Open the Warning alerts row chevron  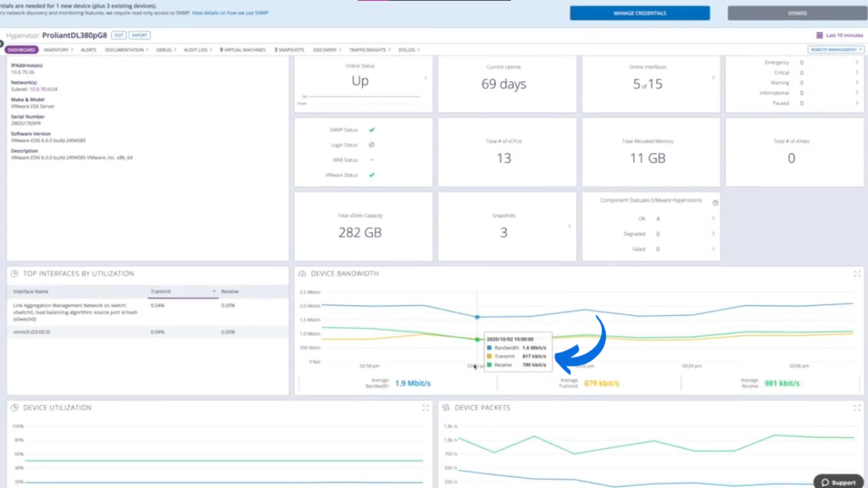point(857,82)
